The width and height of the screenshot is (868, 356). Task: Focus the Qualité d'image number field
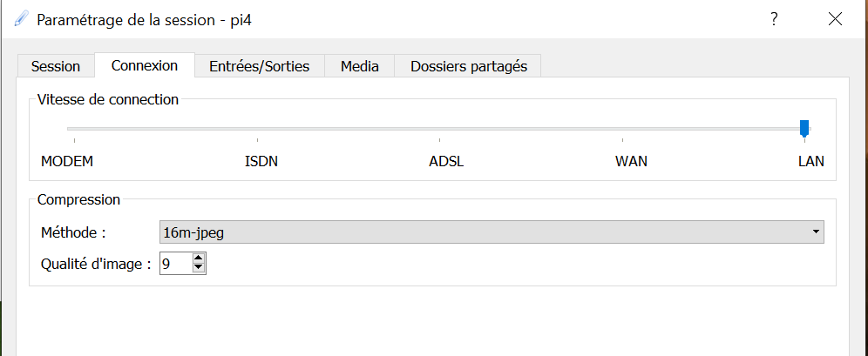(x=176, y=264)
